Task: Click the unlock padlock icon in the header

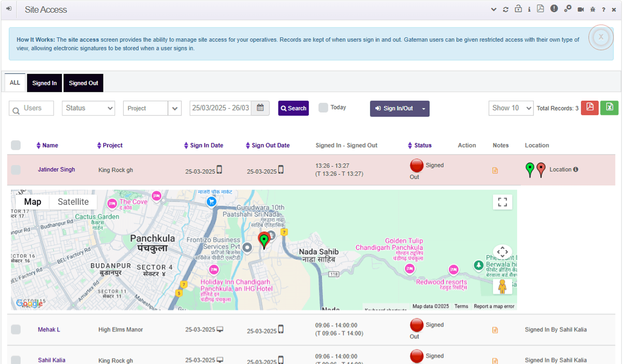Action: click(518, 9)
